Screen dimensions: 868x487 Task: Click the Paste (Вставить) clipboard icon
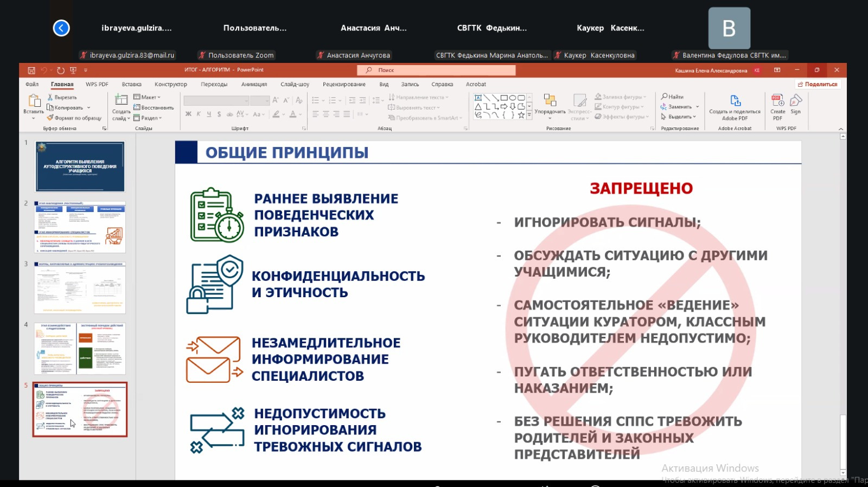(34, 101)
